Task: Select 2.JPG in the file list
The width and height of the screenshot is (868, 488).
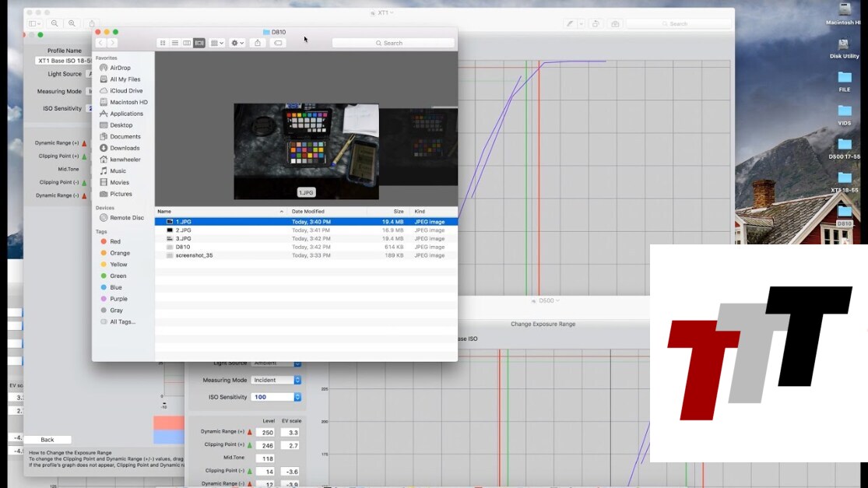Action: [x=184, y=230]
